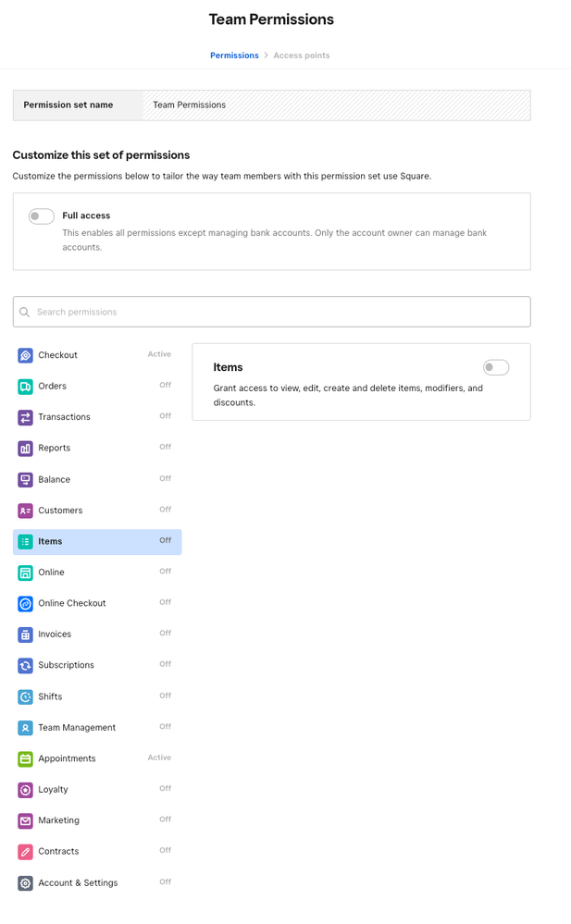Click inside the Search permissions field
Image resolution: width=571 pixels, height=924 pixels.
pyautogui.click(x=271, y=312)
